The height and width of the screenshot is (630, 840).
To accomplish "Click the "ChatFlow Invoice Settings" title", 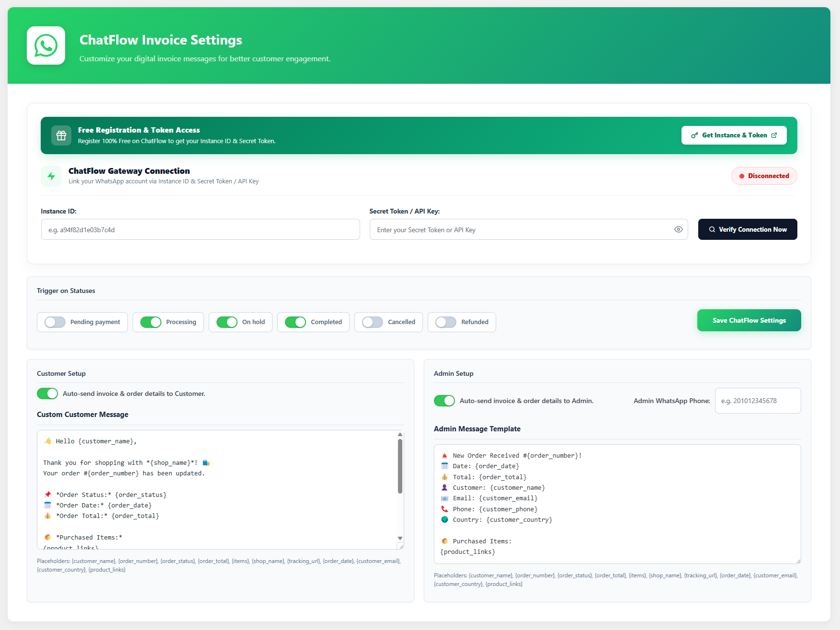I will (161, 40).
